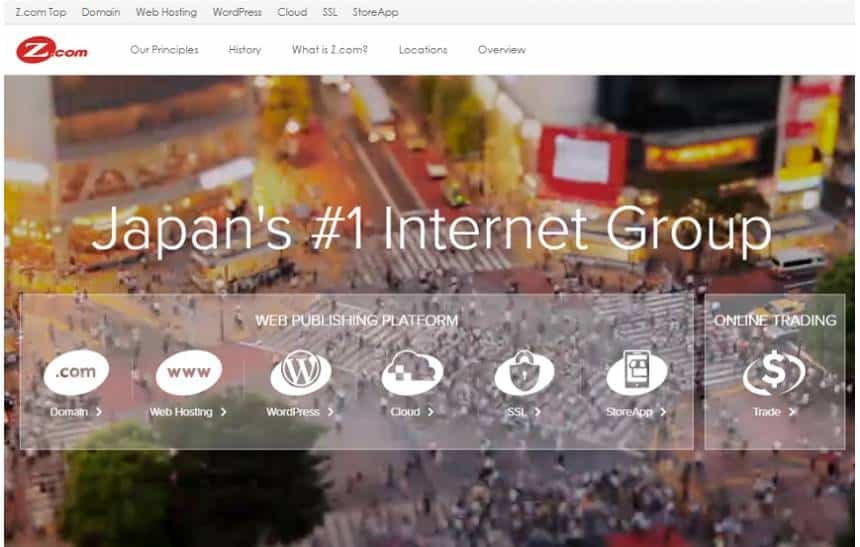The image size is (860, 547).
Task: Open WordPress in the top bar
Action: pos(237,12)
